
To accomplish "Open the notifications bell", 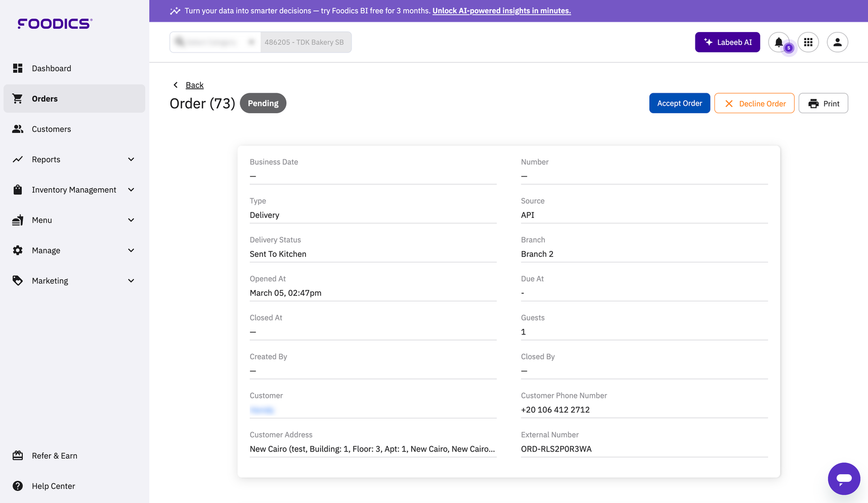I will (x=779, y=42).
